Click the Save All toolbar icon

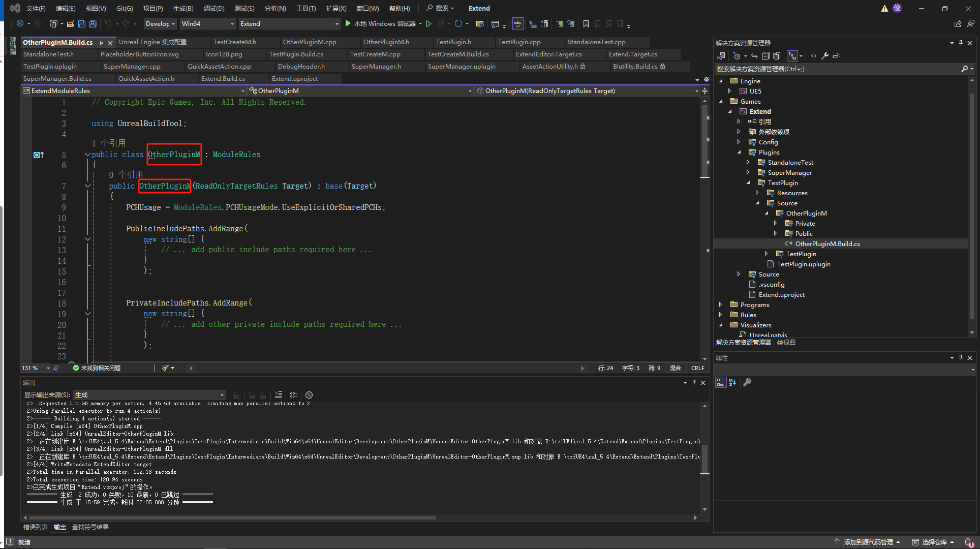coord(93,24)
